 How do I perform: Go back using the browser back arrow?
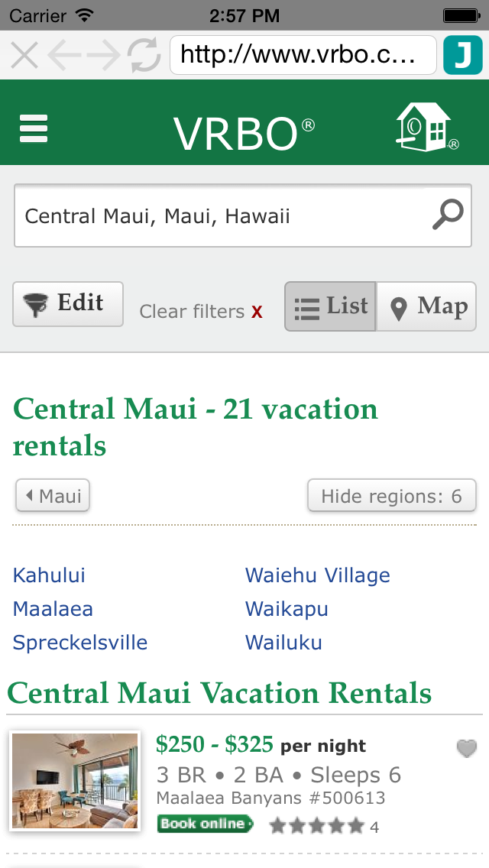click(x=63, y=55)
